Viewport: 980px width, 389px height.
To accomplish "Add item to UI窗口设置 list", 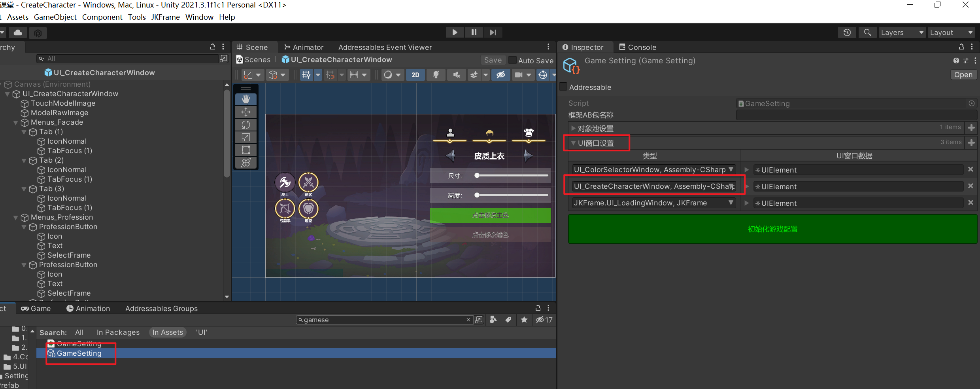I will 971,142.
